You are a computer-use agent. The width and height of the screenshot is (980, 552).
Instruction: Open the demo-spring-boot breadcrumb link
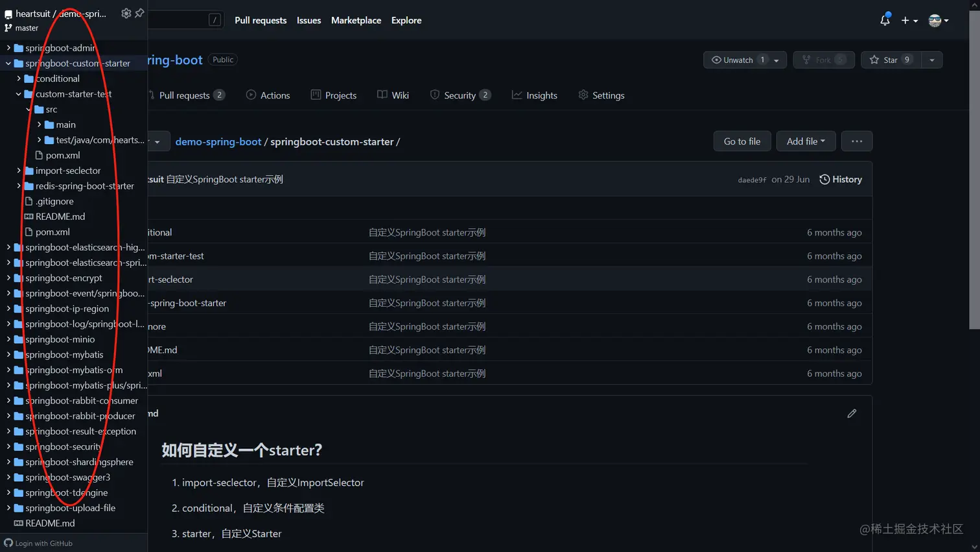[x=218, y=141]
